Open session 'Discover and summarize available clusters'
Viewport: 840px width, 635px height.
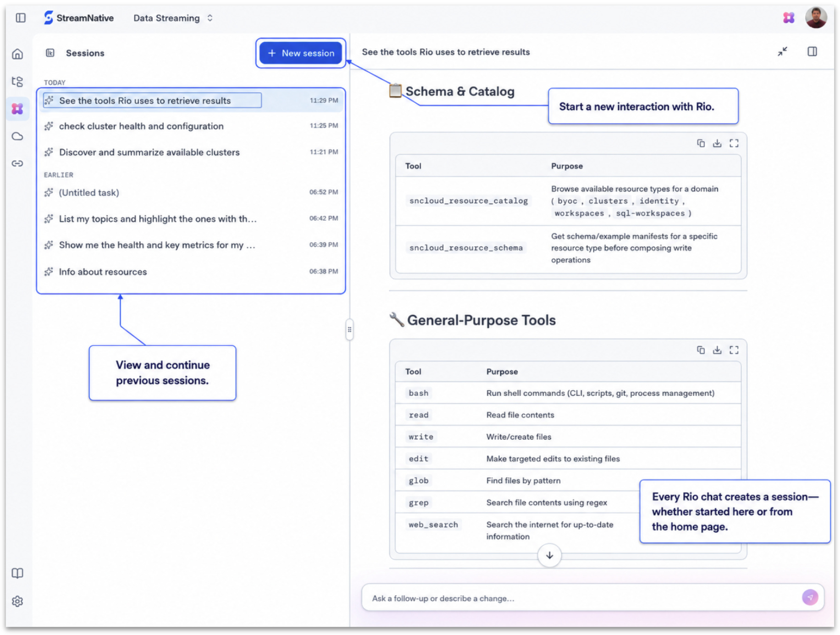pos(191,152)
